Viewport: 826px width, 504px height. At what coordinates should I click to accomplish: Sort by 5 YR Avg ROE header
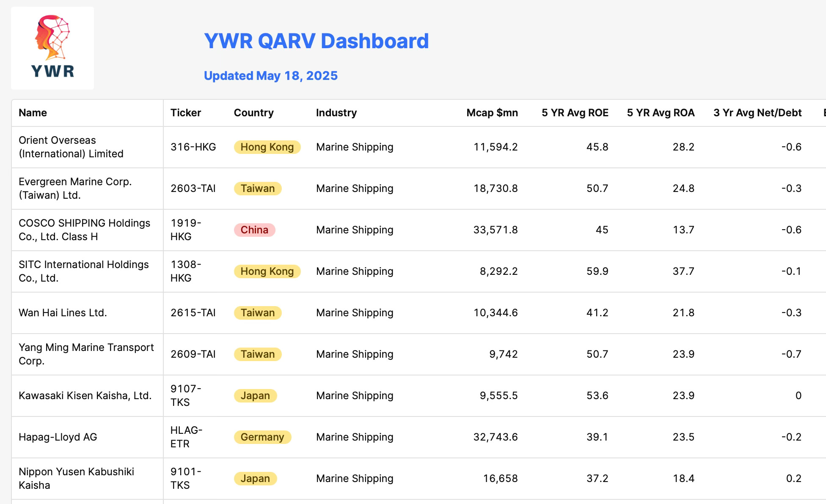point(575,113)
